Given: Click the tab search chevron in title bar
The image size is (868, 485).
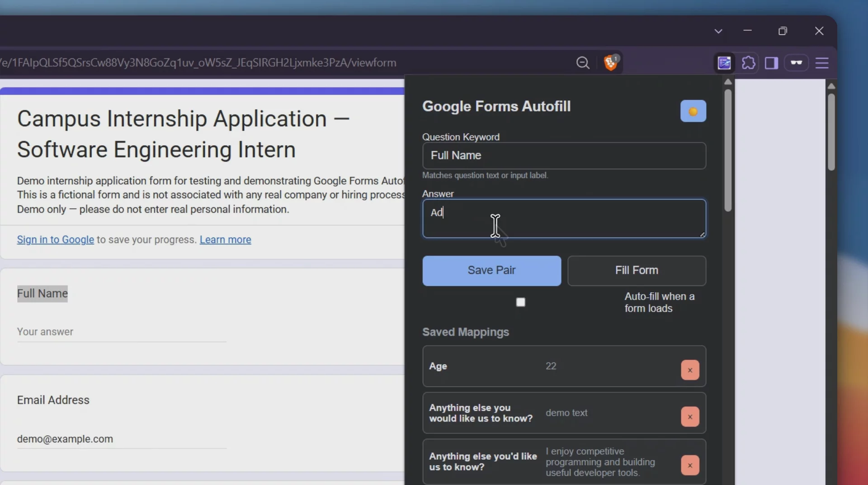Looking at the screenshot, I should coord(718,31).
